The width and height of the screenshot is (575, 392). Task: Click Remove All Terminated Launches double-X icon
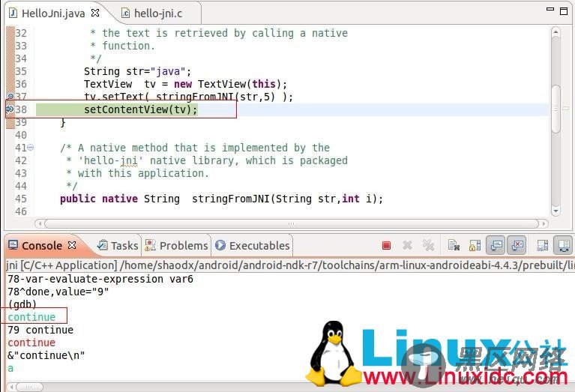tap(428, 245)
